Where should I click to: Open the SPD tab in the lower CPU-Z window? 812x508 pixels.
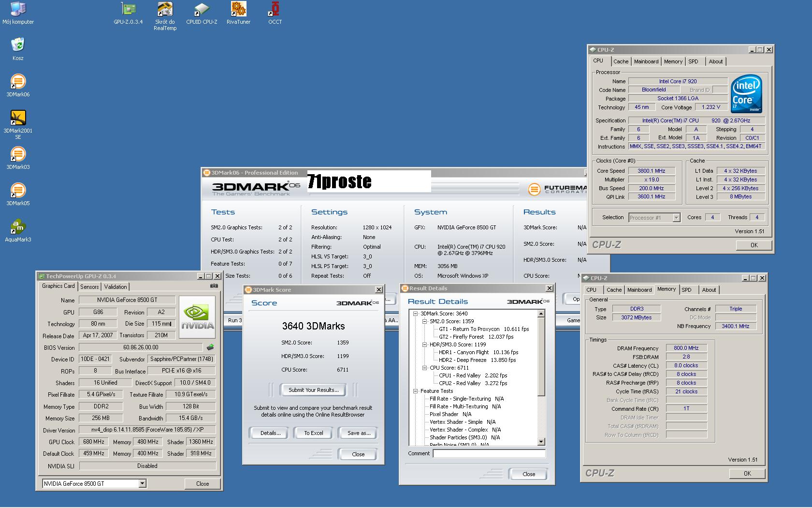click(686, 290)
